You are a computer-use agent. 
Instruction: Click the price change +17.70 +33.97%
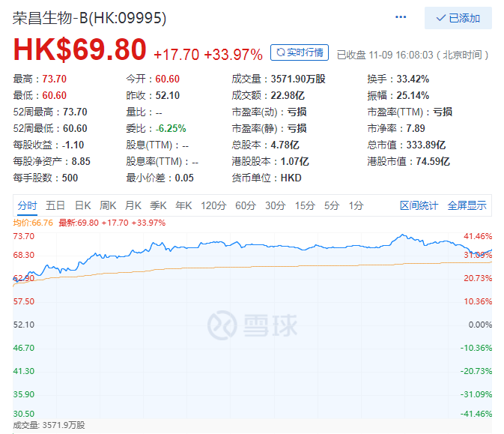[208, 55]
